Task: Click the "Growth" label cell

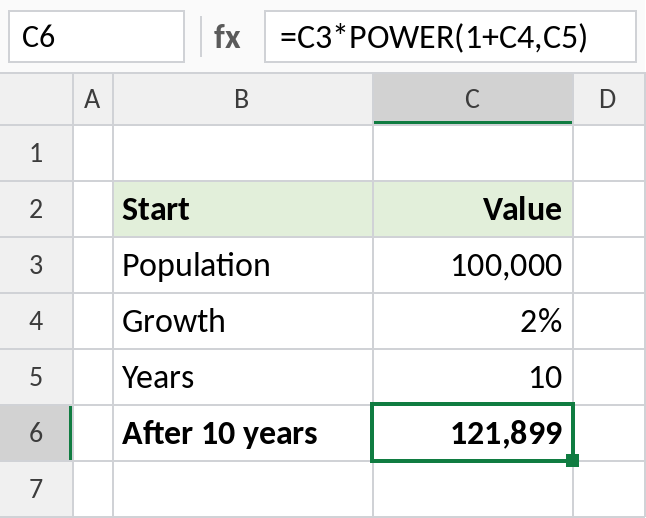Action: (x=243, y=321)
